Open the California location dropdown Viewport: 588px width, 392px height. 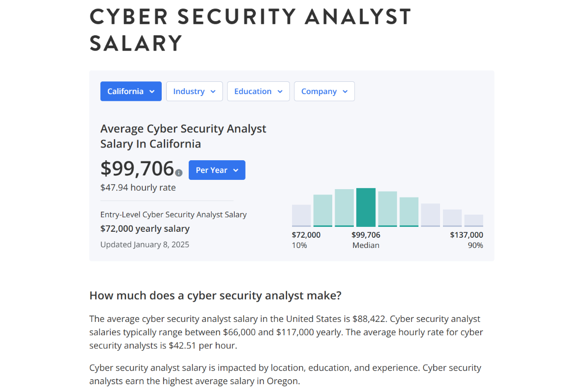tap(131, 91)
